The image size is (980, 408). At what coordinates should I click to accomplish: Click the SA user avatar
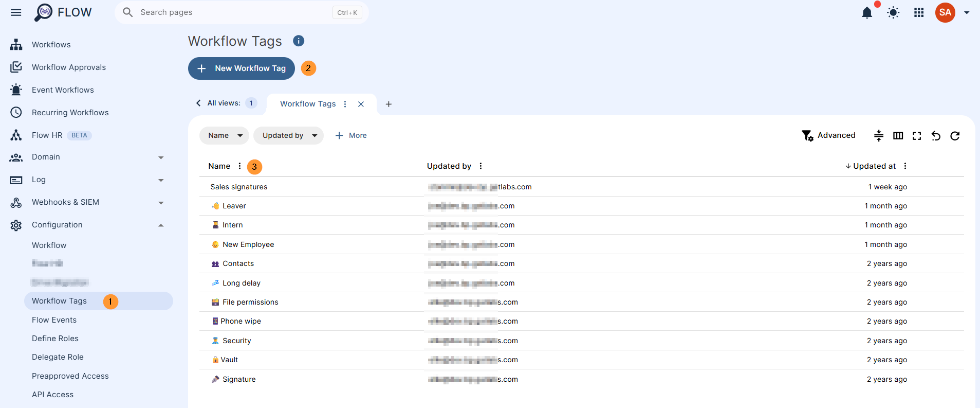point(945,12)
